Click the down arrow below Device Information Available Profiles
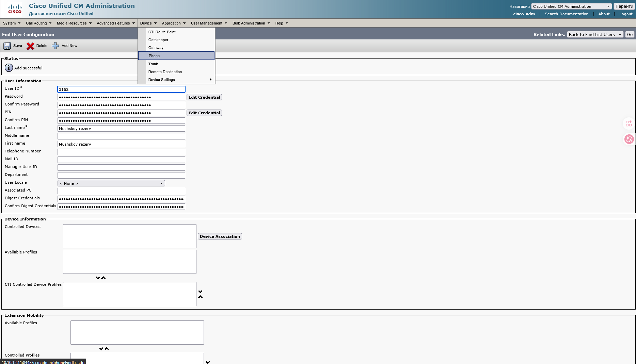 [x=98, y=278]
